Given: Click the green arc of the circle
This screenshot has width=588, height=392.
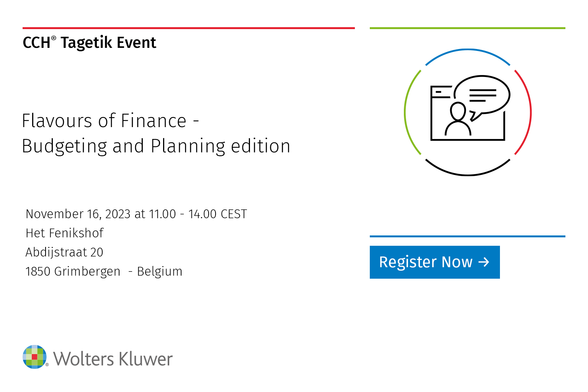Looking at the screenshot, I should (x=405, y=112).
